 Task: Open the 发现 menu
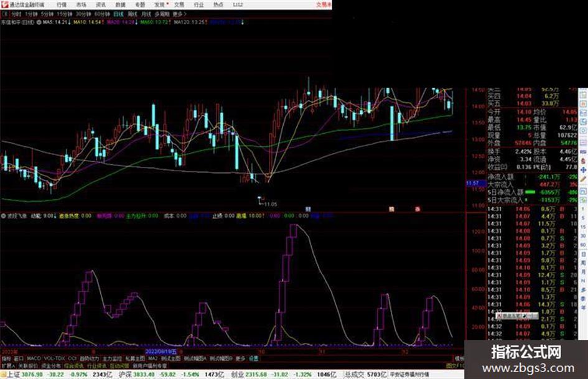point(160,4)
